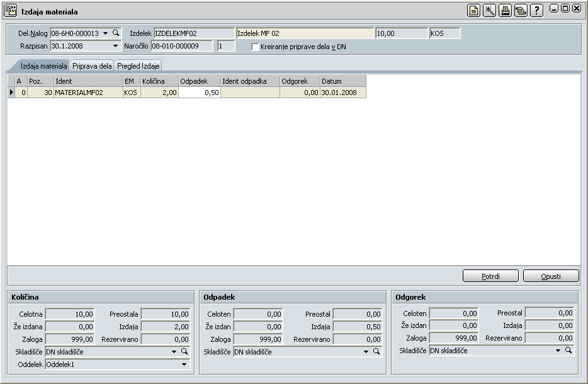The width and height of the screenshot is (588, 384).
Task: Switch to the Priprava dela tab
Action: 92,65
